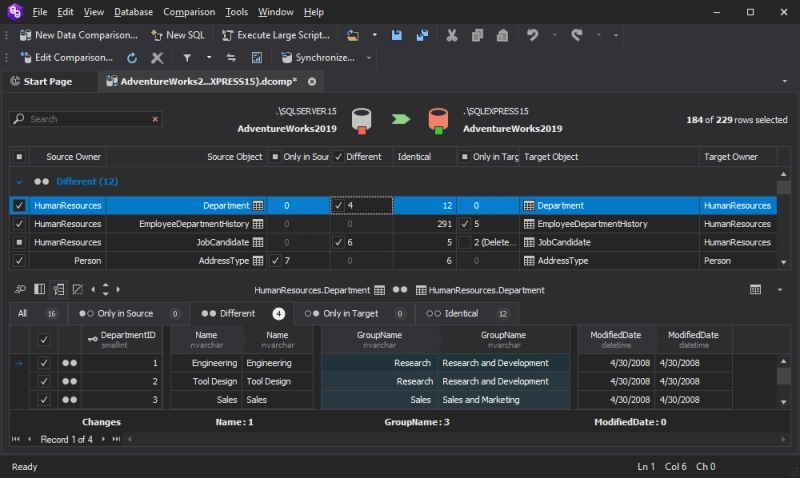Open the dropdown next to Open icon

click(374, 35)
